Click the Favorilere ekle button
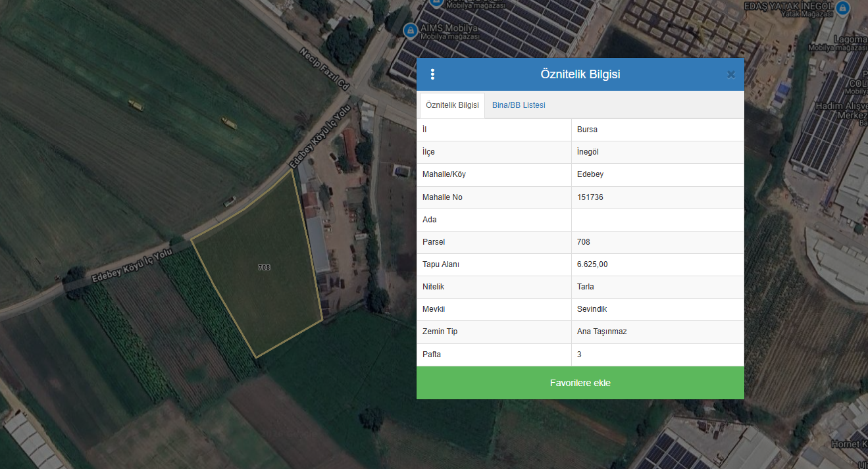Viewport: 868px width, 469px height. 580,383
